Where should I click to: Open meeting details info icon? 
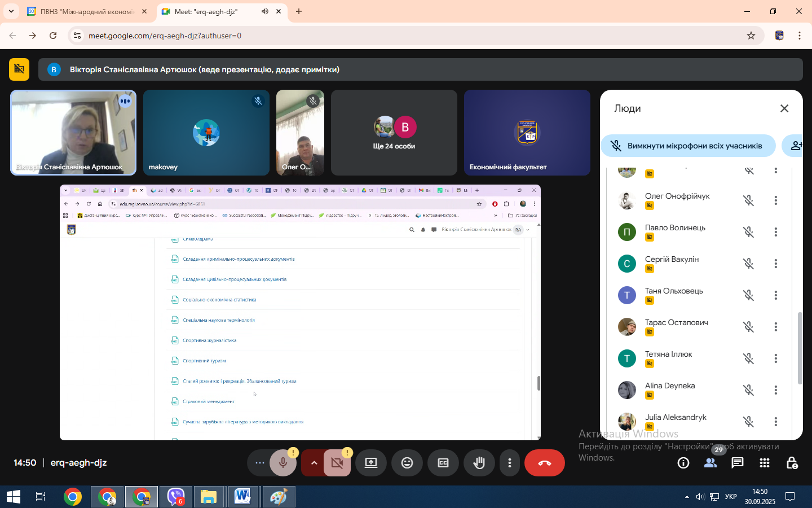(x=683, y=463)
